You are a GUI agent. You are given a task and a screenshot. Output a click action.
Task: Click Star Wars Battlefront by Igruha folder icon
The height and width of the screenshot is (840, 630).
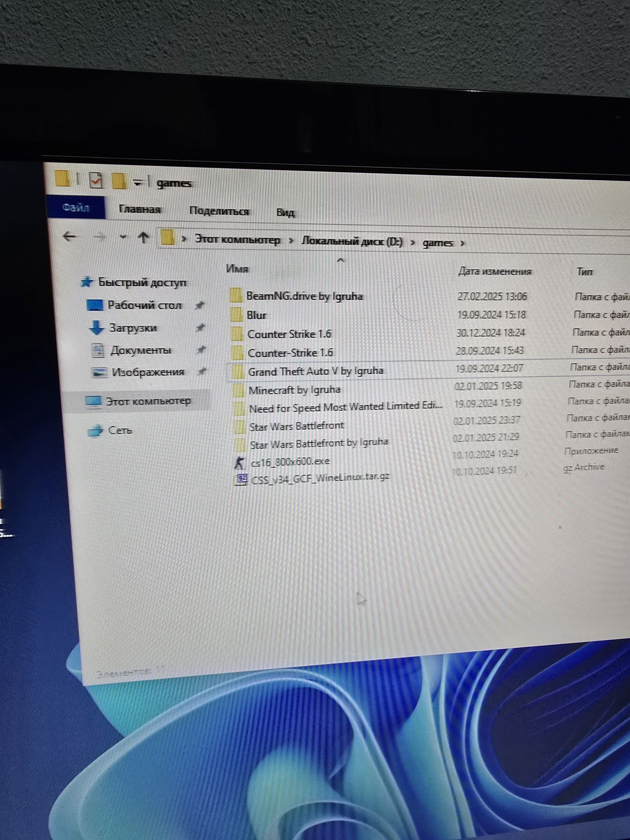point(240,445)
